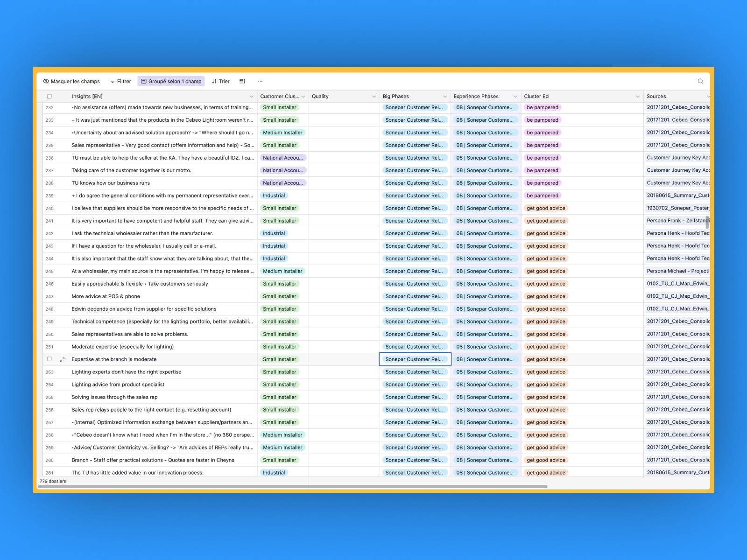Image resolution: width=747 pixels, height=560 pixels.
Task: Click the National Accou... tag in row 236
Action: tap(283, 158)
